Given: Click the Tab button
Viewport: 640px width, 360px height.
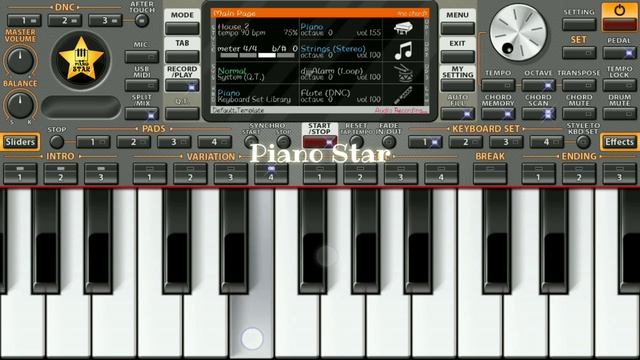Looking at the screenshot, I should [x=182, y=57].
